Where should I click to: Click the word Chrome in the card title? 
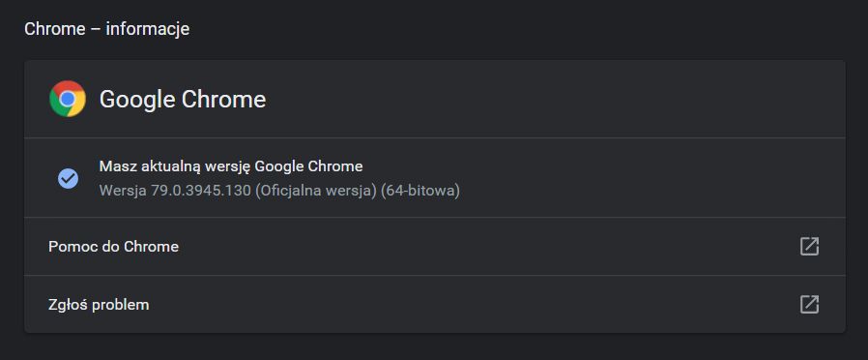click(223, 100)
